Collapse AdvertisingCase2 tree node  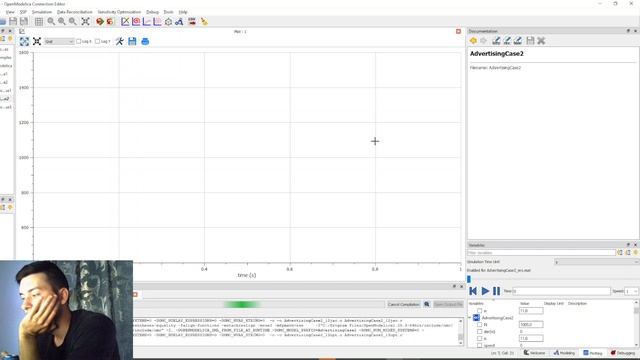(469, 318)
